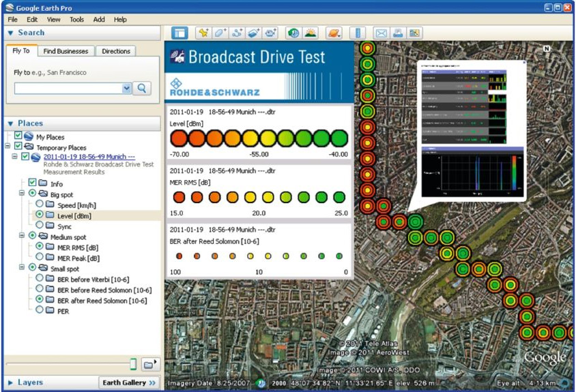Open the folder icon beside the Places slider
The height and width of the screenshot is (392, 576).
[x=151, y=365]
